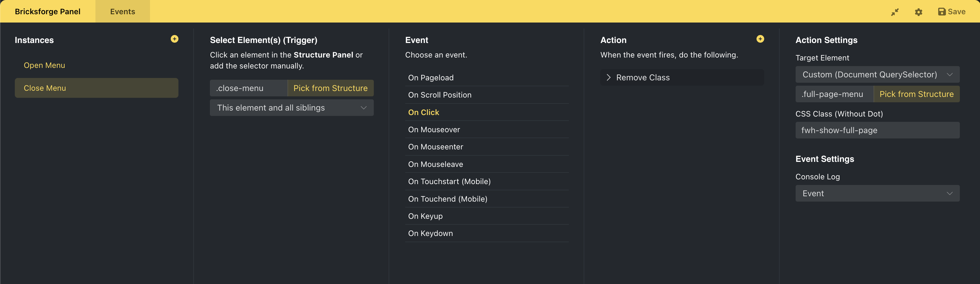The width and height of the screenshot is (980, 284).
Task: Open the Console Log Event dropdown
Action: tap(877, 193)
